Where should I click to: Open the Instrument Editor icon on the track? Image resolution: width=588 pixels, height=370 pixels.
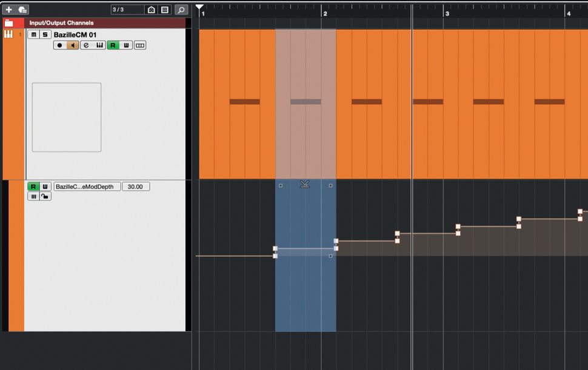99,45
